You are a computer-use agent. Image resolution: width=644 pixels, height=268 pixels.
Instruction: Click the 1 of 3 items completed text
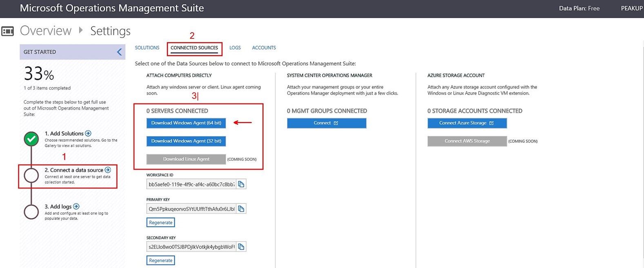(47, 88)
